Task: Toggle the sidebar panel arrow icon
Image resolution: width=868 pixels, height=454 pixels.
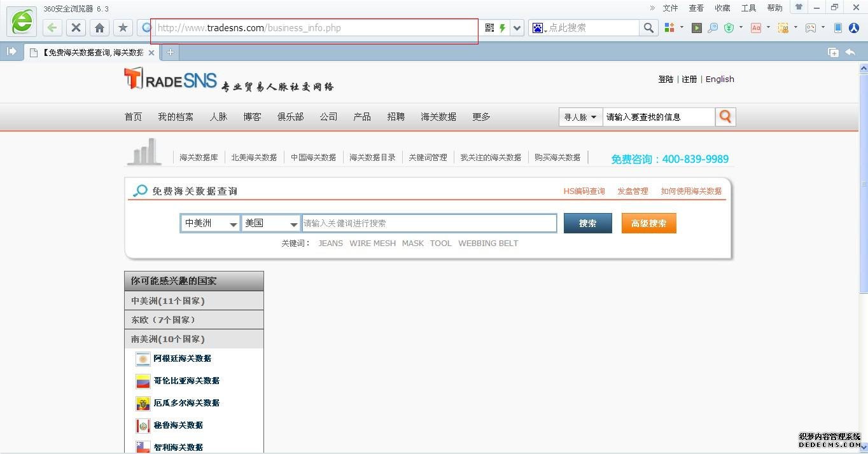Action: 11,52
